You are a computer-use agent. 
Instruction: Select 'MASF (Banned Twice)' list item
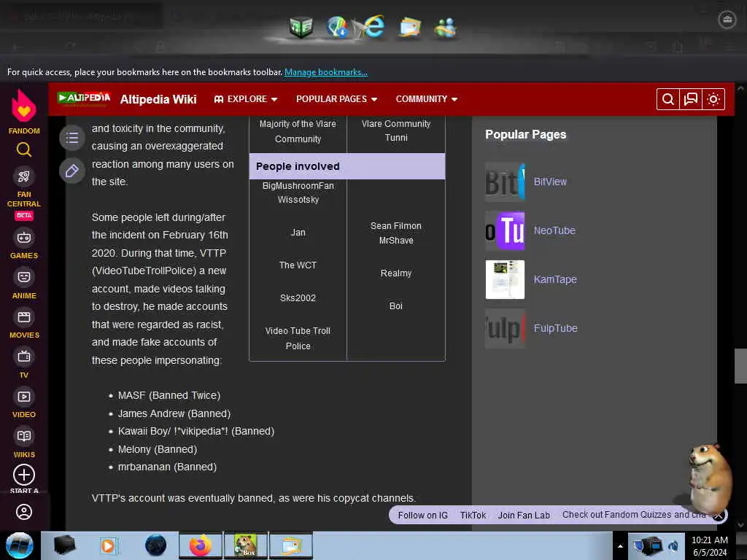pos(169,395)
